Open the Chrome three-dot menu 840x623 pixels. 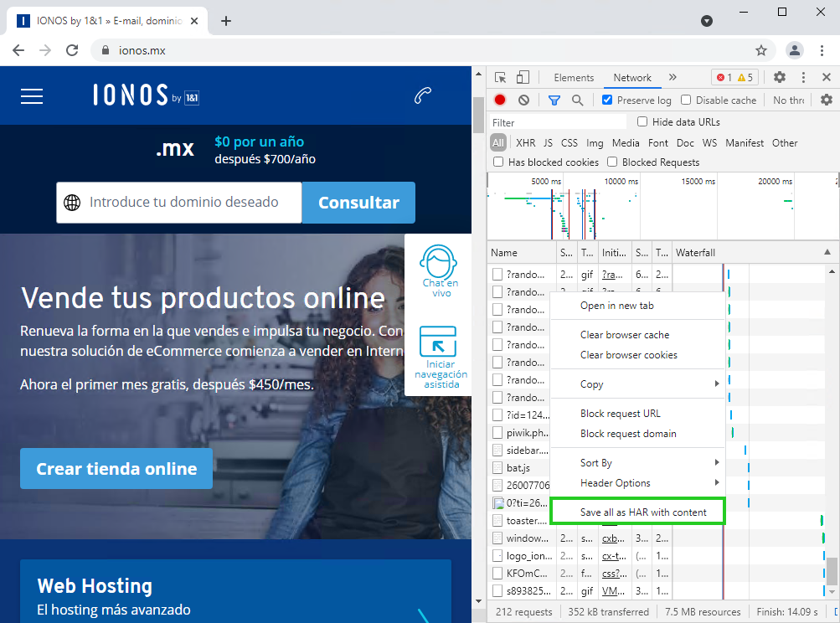click(x=822, y=50)
